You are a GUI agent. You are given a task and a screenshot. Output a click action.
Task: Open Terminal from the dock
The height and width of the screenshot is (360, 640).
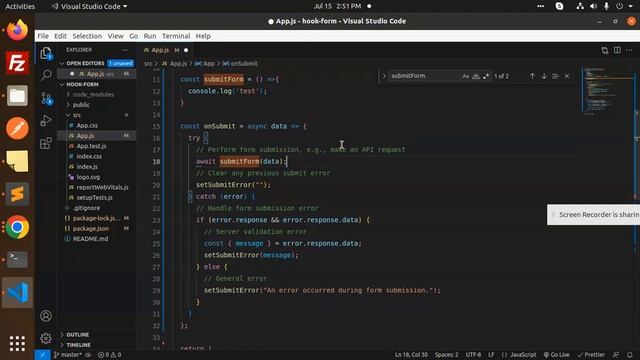point(17,259)
